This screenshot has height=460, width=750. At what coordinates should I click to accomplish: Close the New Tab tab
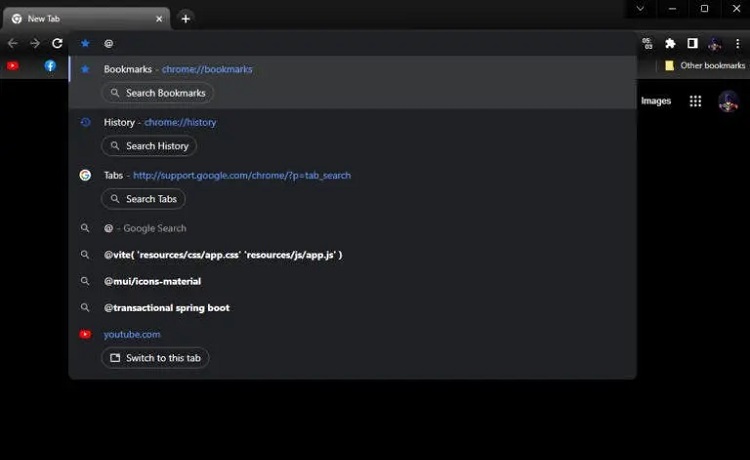coord(159,19)
